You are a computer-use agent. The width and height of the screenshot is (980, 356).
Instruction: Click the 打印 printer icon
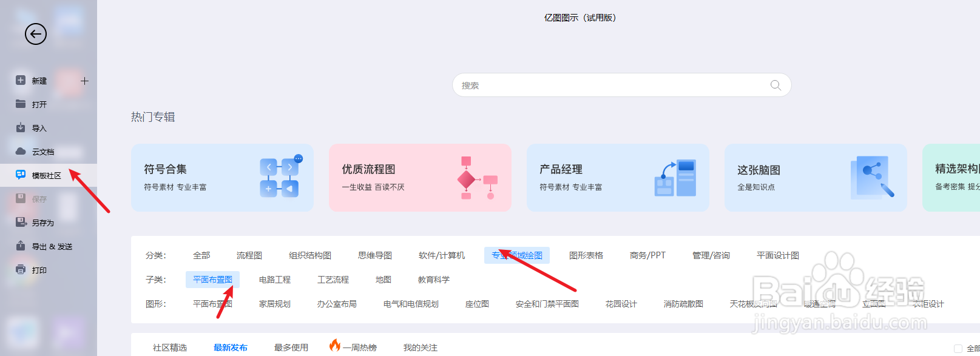click(x=21, y=269)
